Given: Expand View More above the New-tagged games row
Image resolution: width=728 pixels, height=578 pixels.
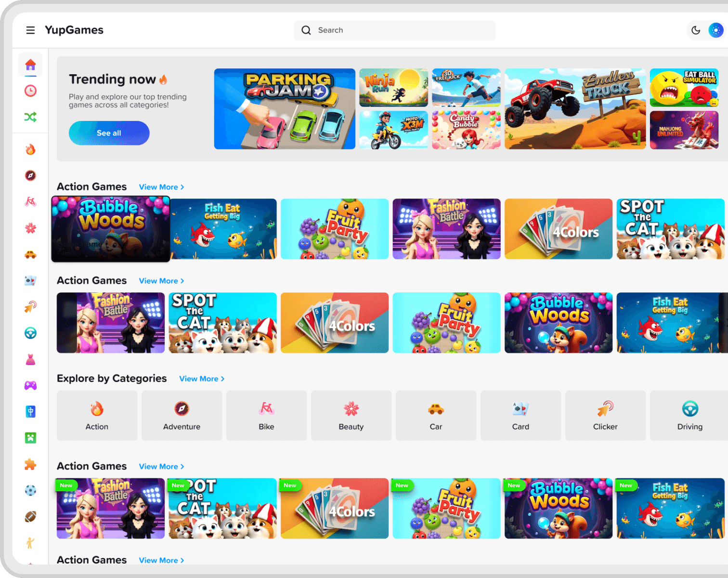Looking at the screenshot, I should (161, 467).
